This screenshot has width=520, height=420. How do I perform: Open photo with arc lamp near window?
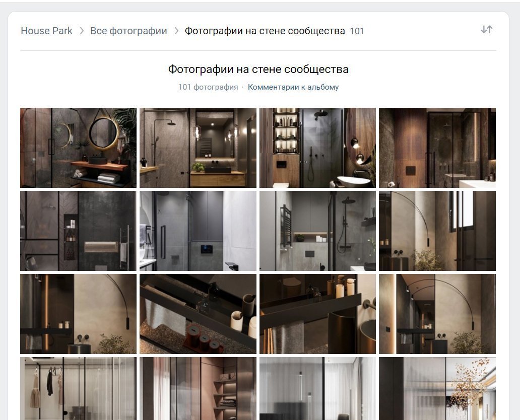tap(437, 231)
